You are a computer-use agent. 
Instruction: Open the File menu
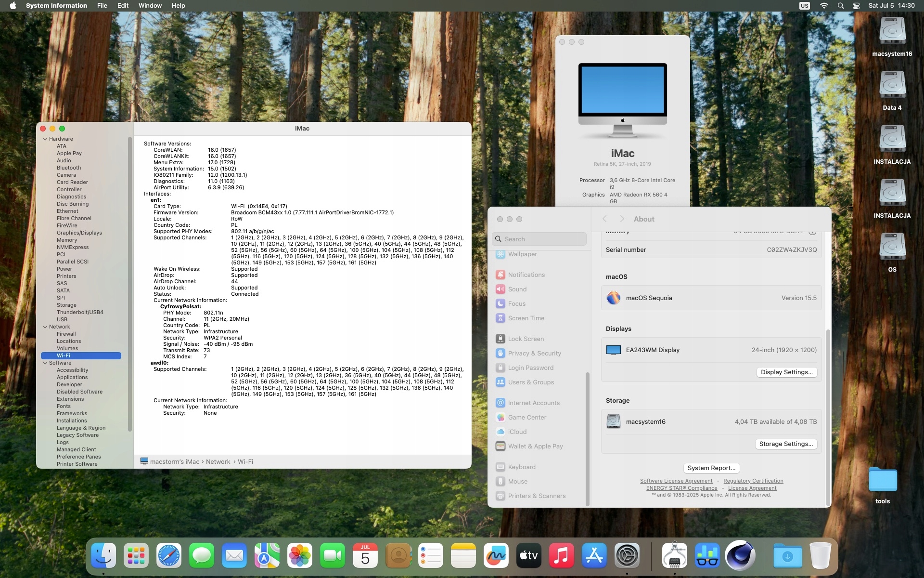point(102,6)
